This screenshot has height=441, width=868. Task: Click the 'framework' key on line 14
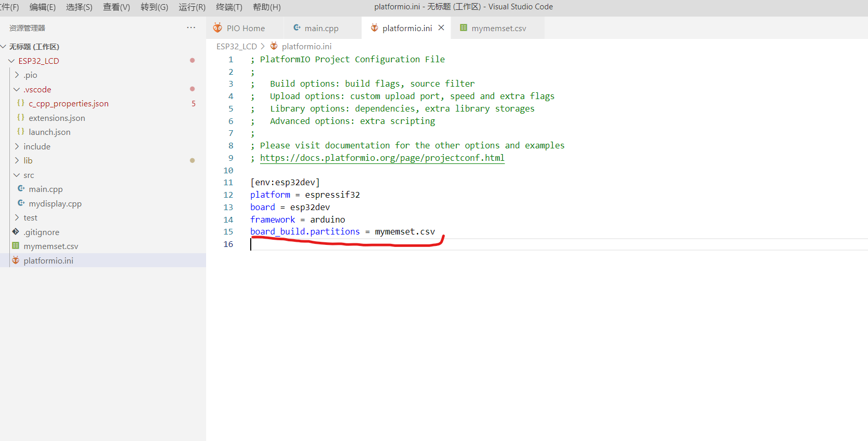(273, 219)
